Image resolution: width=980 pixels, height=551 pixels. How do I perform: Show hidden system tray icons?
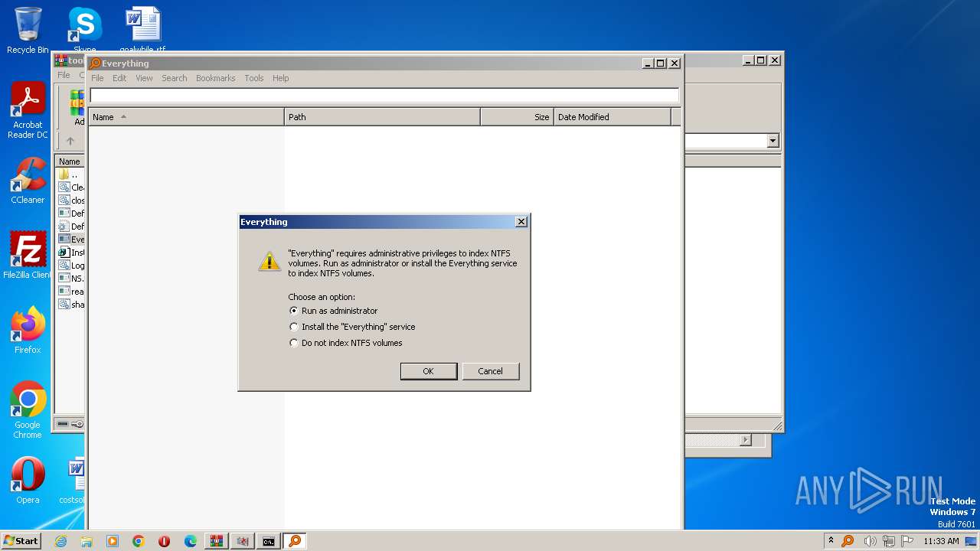(831, 541)
